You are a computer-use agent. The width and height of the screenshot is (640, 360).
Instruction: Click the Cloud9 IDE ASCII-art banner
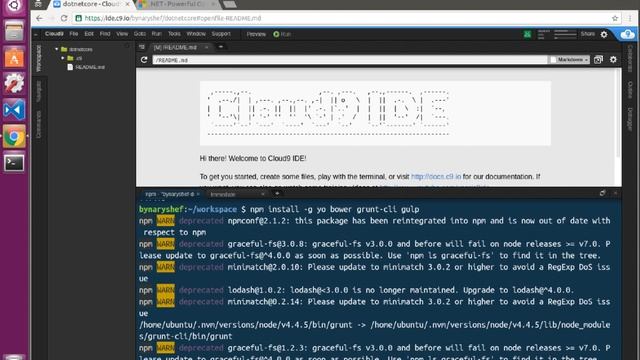click(x=375, y=113)
